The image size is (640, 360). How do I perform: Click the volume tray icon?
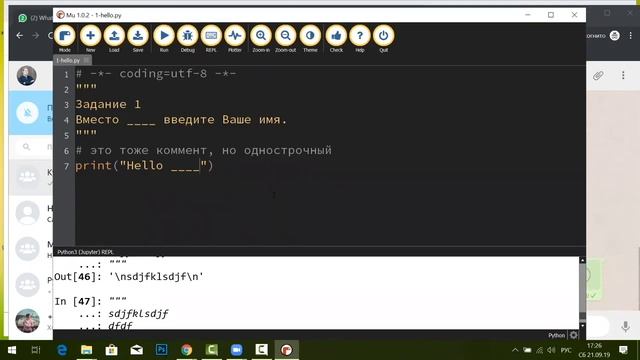tap(551, 350)
